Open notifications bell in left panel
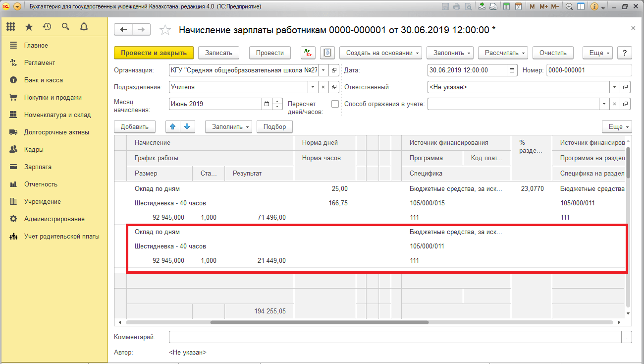 click(x=84, y=26)
